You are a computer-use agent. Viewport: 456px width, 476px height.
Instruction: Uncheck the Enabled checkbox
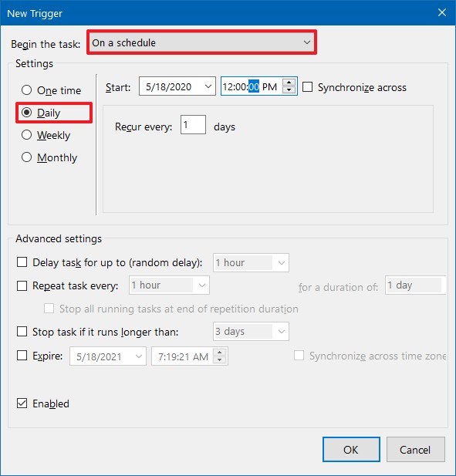click(22, 403)
